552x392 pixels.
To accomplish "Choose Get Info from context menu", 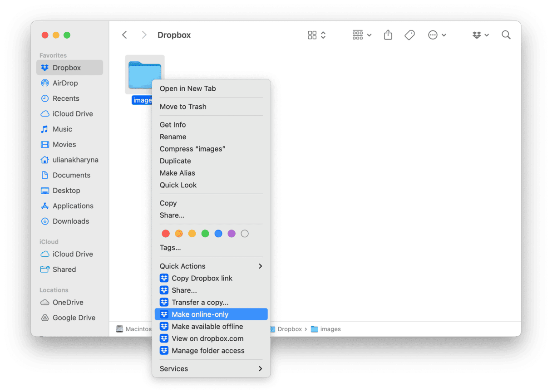I will pos(211,125).
